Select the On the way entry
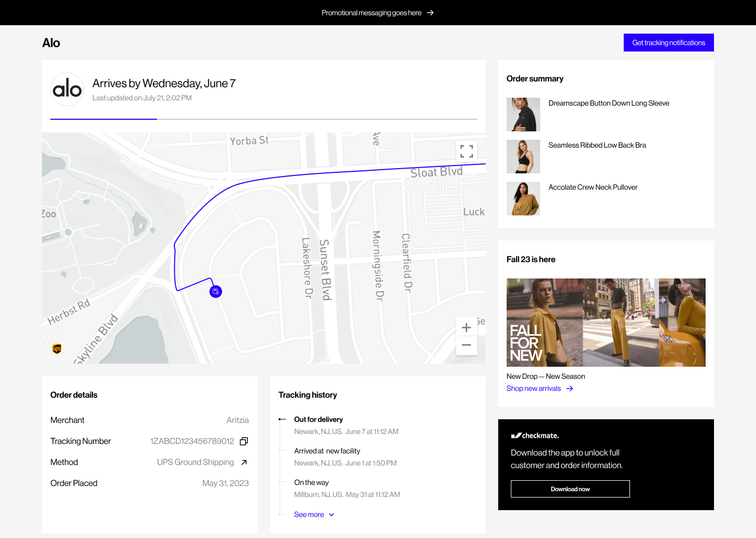756x538 pixels. coord(347,489)
